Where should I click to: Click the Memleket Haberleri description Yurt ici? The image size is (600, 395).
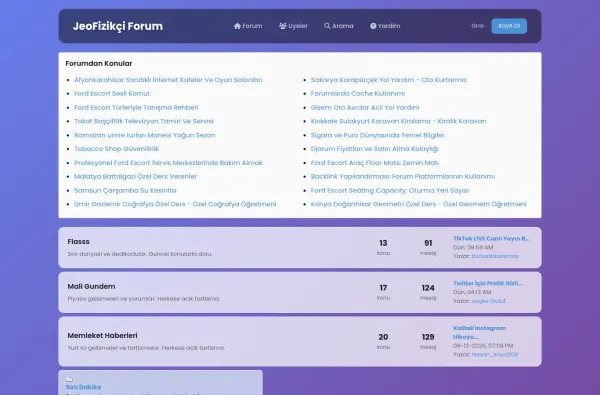(146, 348)
